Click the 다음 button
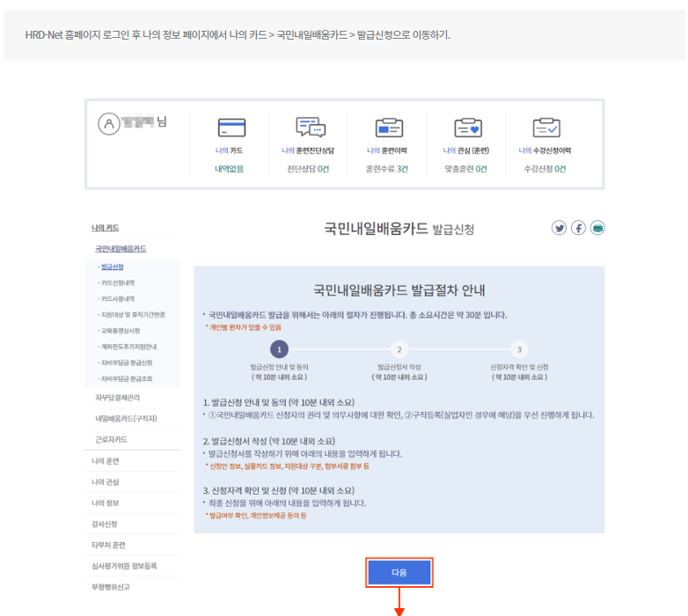This screenshot has height=616, width=688. tap(399, 572)
